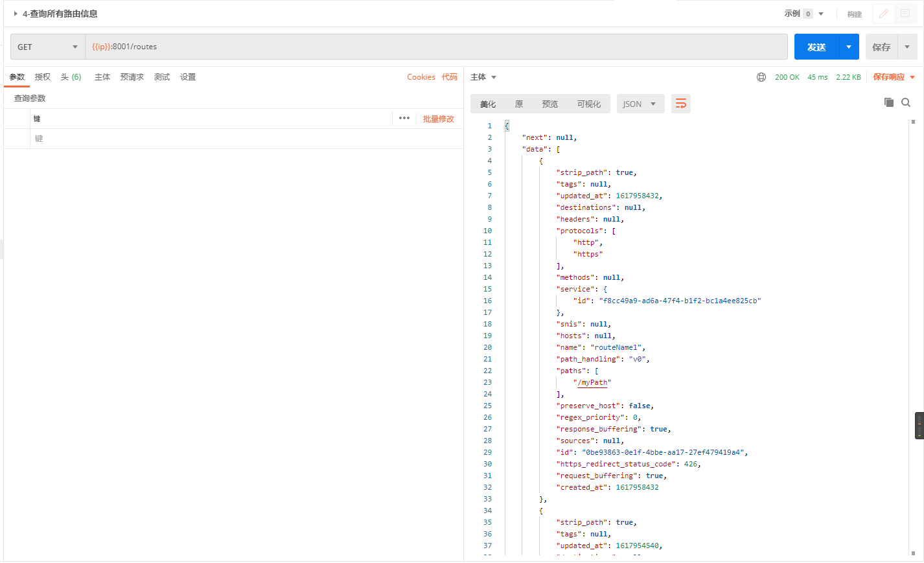Click the "next": null line

coord(549,137)
